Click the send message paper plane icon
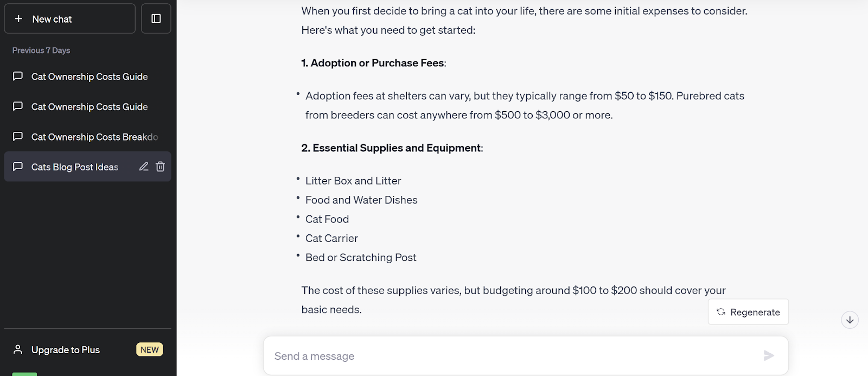This screenshot has width=868, height=376. [x=769, y=356]
